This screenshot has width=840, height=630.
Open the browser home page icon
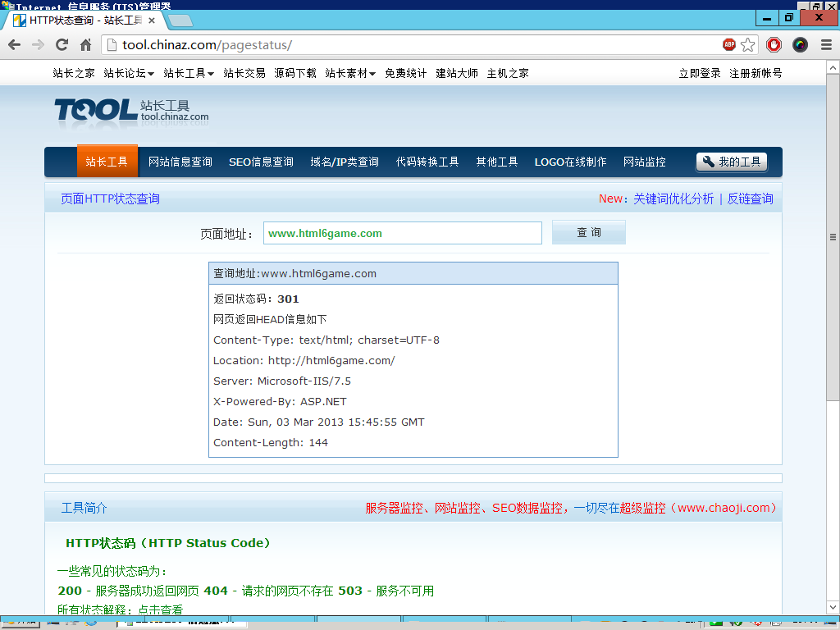tap(85, 45)
